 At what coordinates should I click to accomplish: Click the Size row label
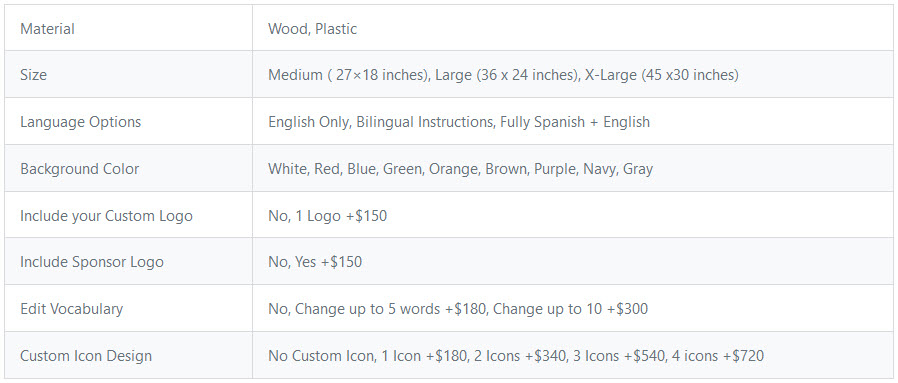point(34,75)
